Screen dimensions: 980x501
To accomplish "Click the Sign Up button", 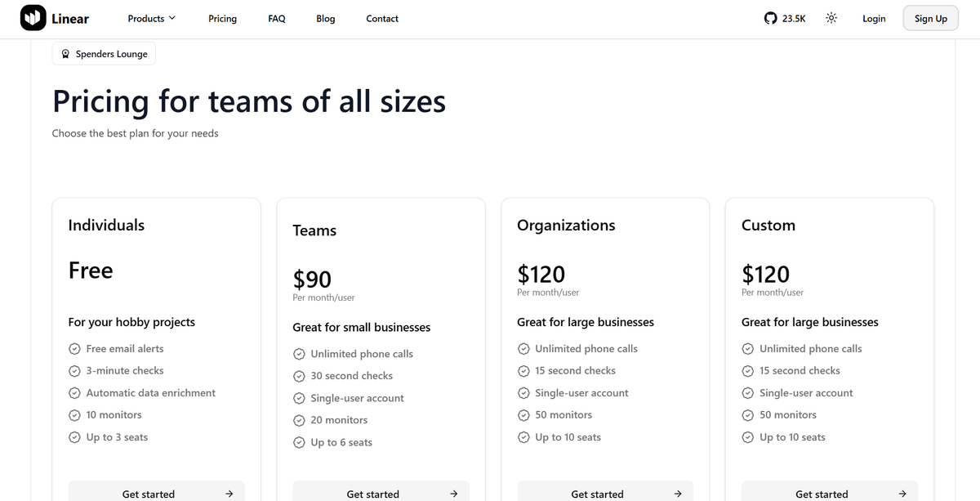I will 930,17.
